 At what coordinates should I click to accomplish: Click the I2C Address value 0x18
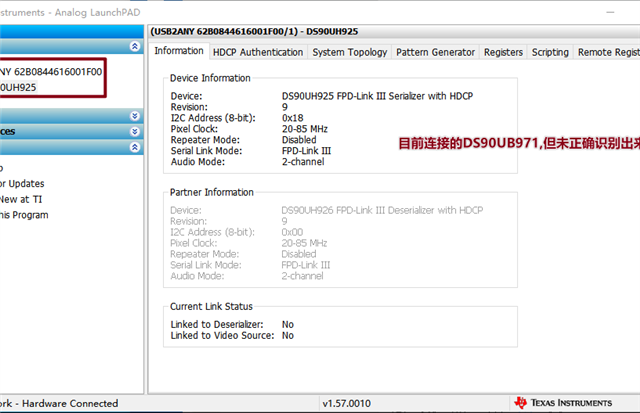point(293,118)
